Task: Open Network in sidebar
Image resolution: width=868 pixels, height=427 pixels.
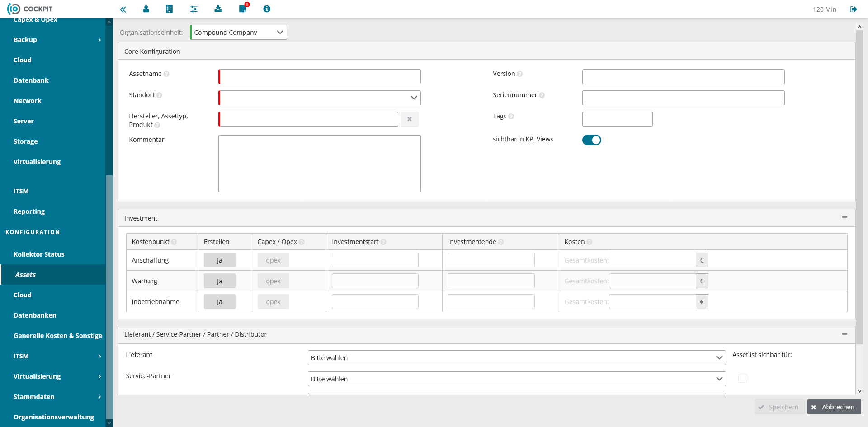Action: (28, 101)
